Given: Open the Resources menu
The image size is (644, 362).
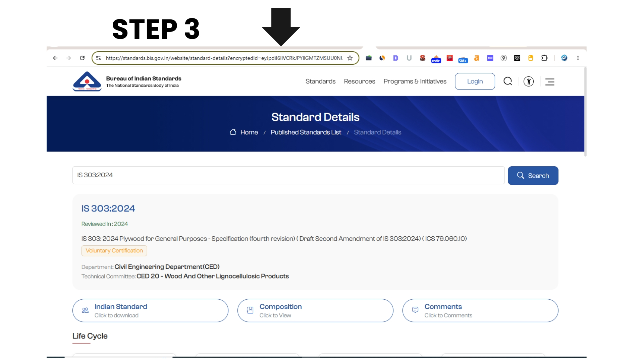Looking at the screenshot, I should pos(359,81).
